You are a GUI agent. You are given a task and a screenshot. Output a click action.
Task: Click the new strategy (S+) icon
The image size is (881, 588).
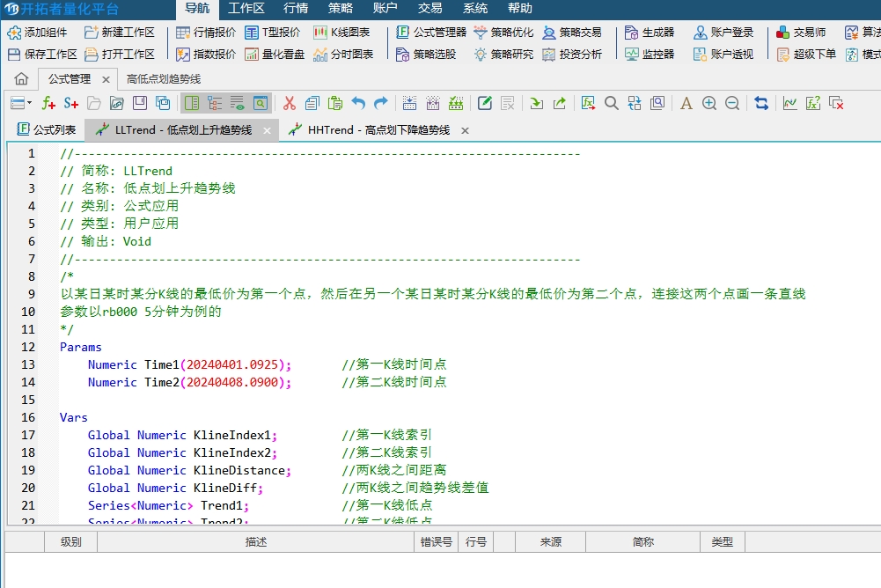click(x=71, y=103)
